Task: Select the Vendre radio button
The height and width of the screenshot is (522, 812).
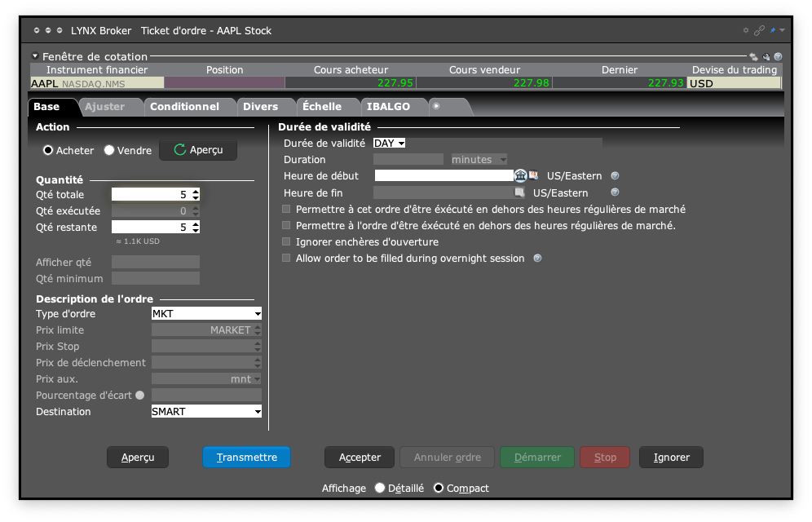Action: [x=108, y=150]
